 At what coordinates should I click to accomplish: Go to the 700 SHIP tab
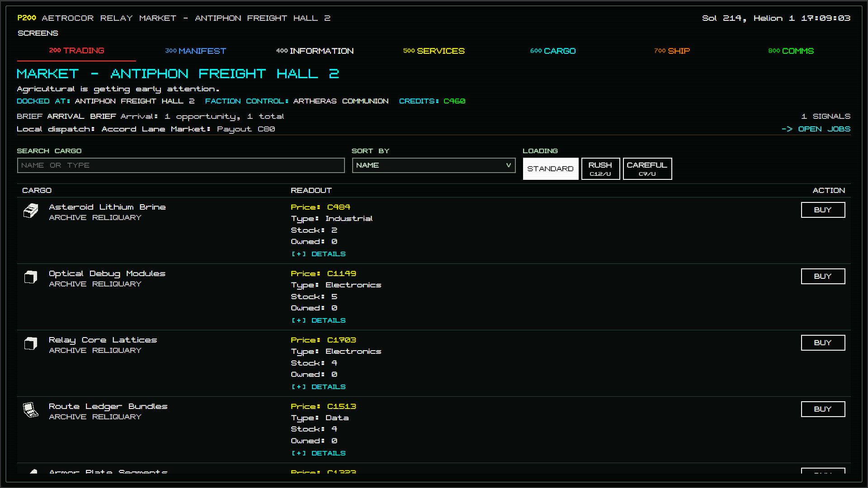click(x=672, y=51)
